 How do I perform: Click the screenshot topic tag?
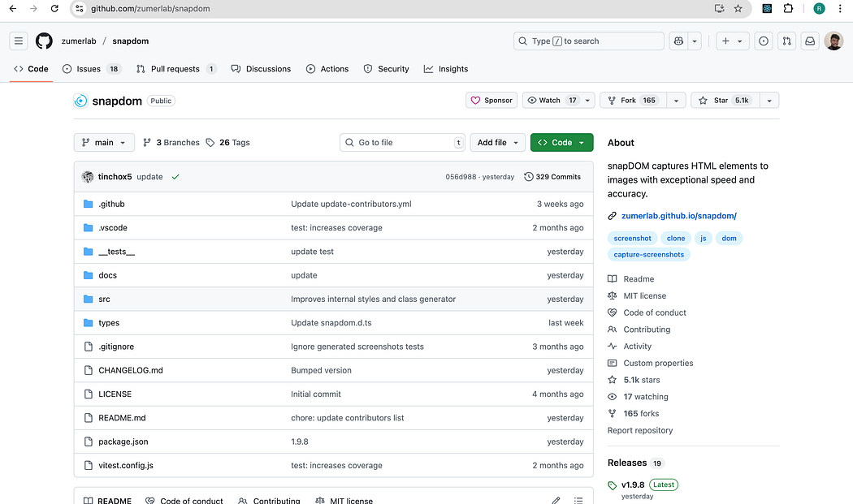(x=632, y=238)
